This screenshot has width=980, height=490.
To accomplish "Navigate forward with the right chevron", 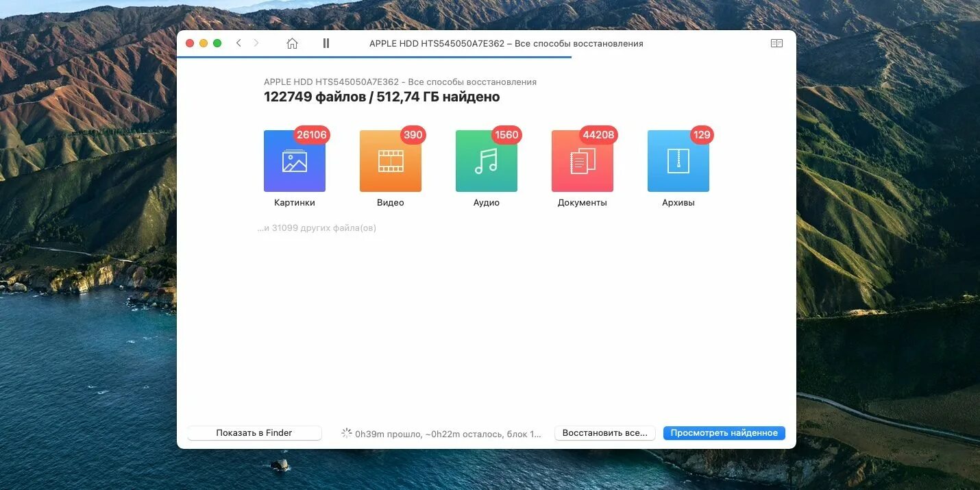I will point(256,43).
